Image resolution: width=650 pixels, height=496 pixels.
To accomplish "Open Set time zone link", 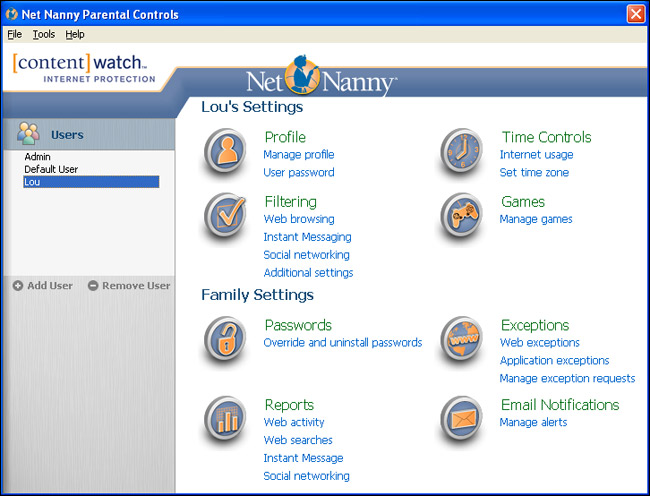I will coord(534,172).
